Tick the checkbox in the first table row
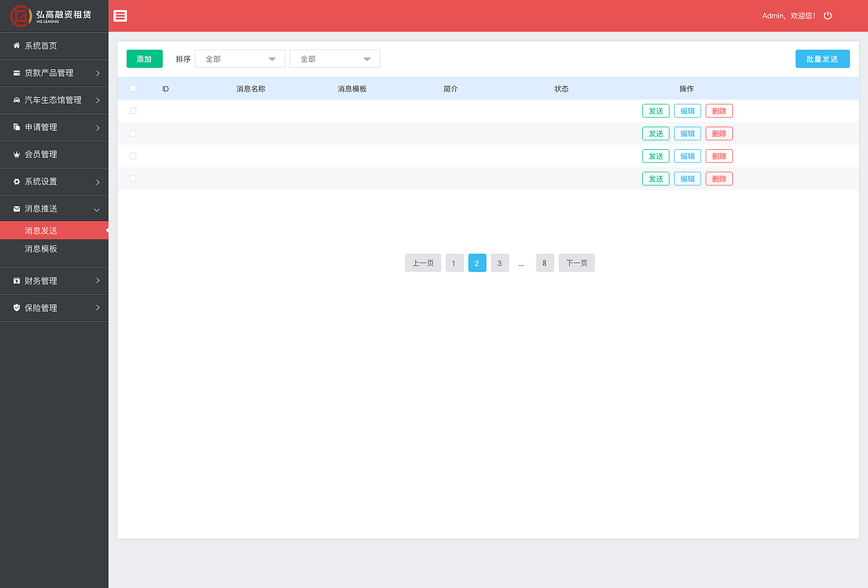The height and width of the screenshot is (588, 868). click(x=133, y=111)
